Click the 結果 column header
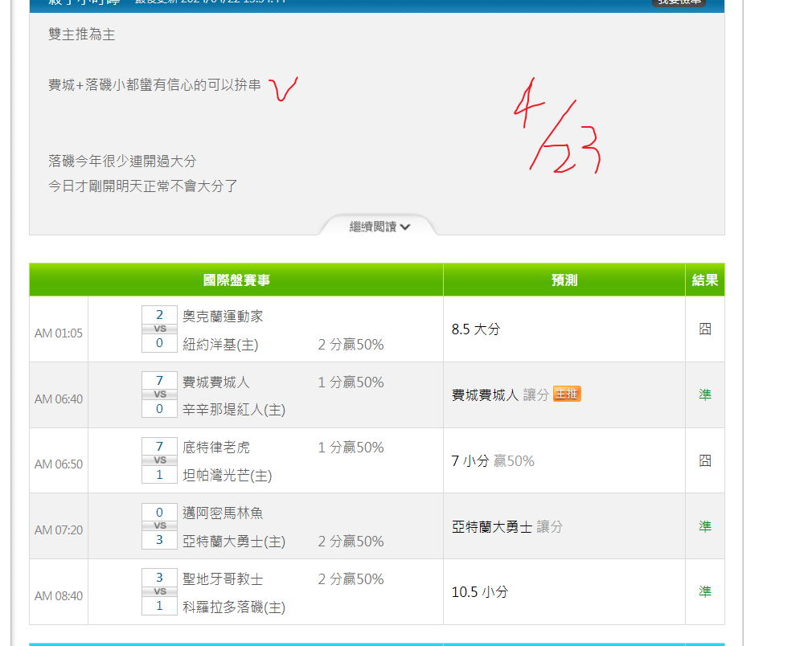Screen dimensions: 812x646 point(704,280)
